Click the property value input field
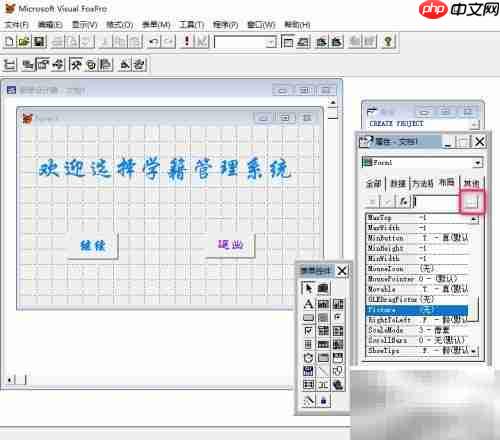This screenshot has width=500, height=440. point(437,202)
